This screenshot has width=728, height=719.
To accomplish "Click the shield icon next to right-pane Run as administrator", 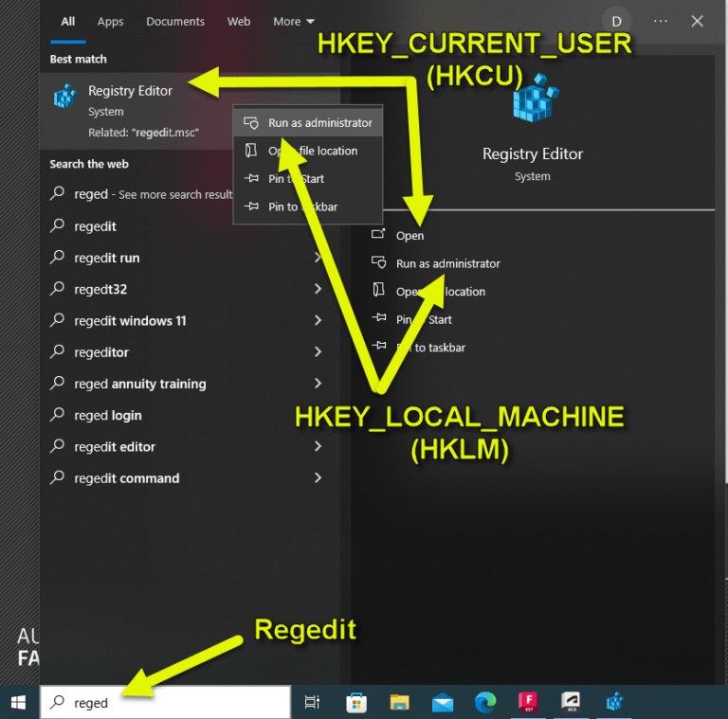I will tap(379, 262).
